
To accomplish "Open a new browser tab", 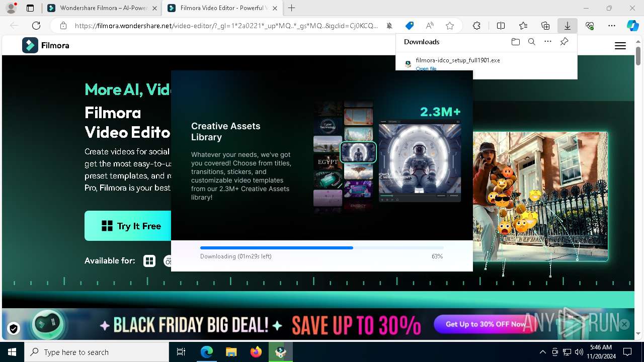I will click(x=291, y=8).
